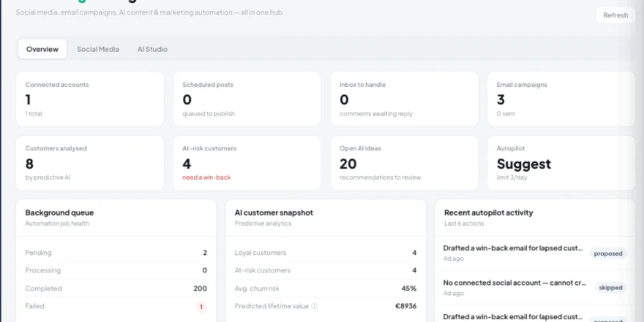Open the Inbox to handle card
Screen dimensions: 644x322
tap(404, 98)
